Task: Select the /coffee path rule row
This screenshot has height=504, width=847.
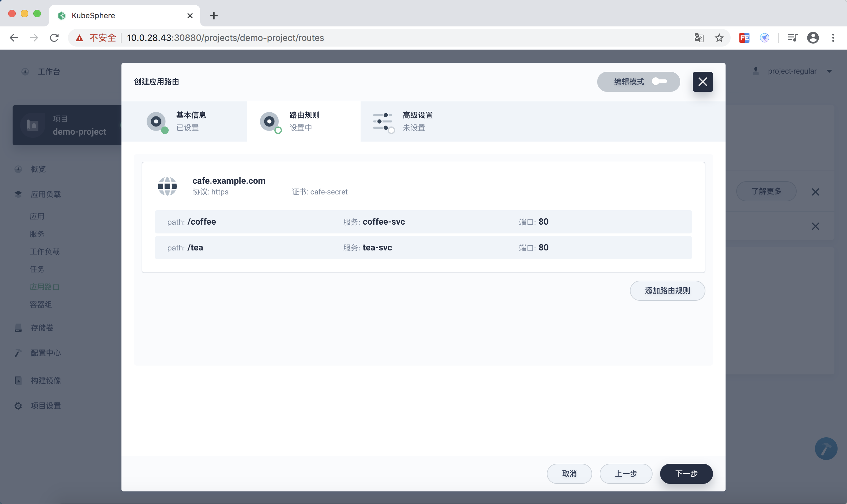Action: click(423, 222)
